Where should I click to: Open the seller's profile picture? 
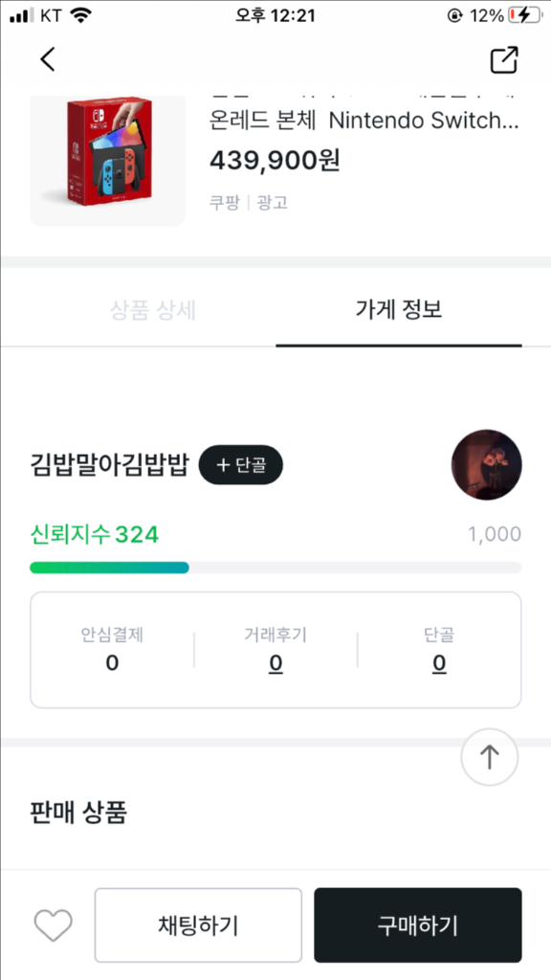(487, 465)
